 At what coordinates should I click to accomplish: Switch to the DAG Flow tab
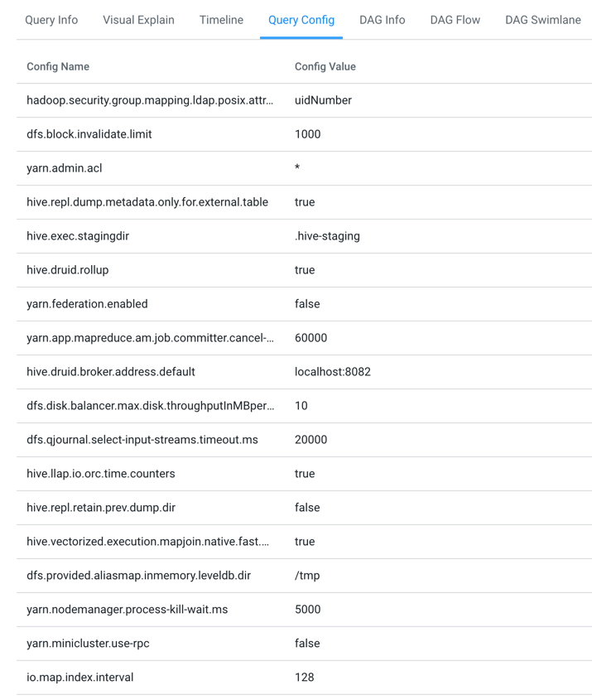coord(455,20)
